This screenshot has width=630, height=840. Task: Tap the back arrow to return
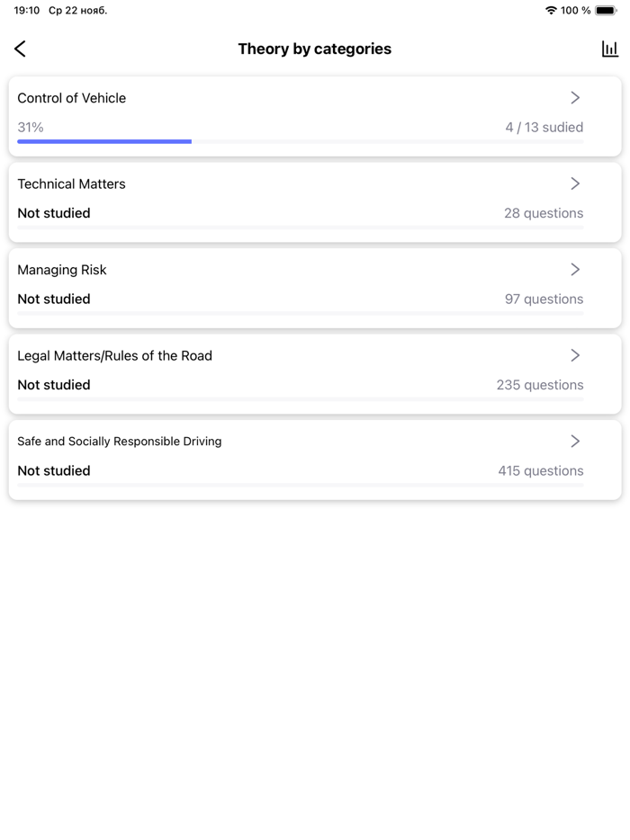click(x=20, y=49)
